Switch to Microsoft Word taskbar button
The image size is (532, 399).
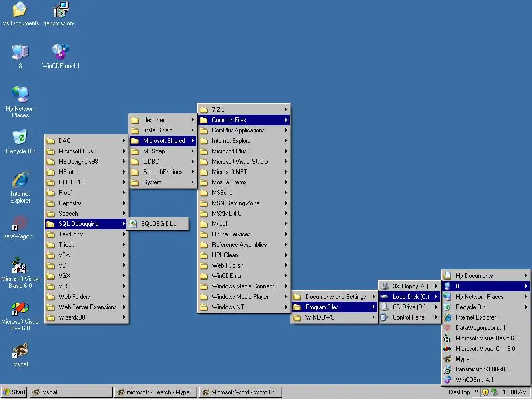click(x=240, y=392)
